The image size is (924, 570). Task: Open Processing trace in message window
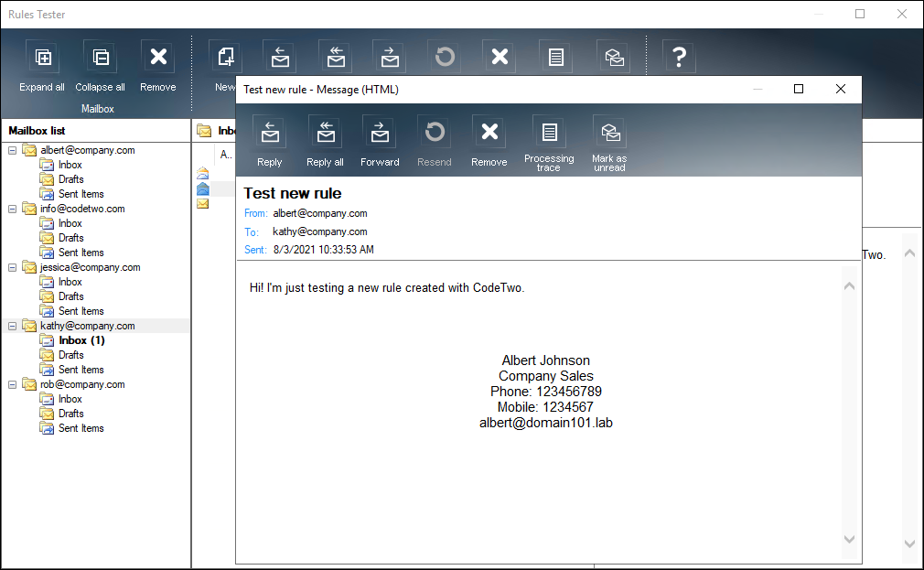[x=549, y=144]
